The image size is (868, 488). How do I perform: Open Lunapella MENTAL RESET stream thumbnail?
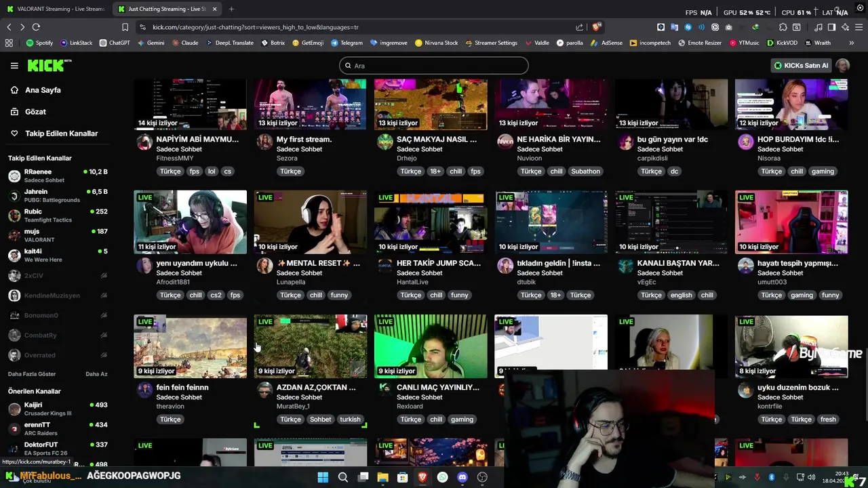click(x=311, y=222)
